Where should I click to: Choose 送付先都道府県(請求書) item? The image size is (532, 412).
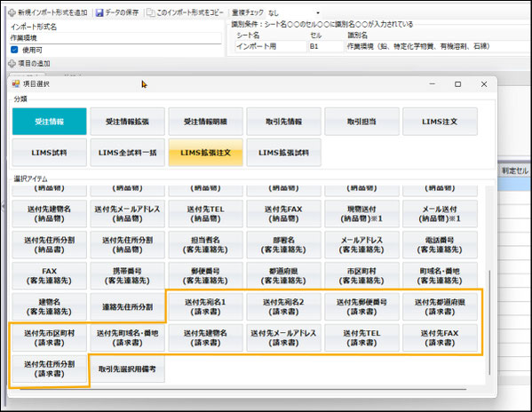[440, 306]
